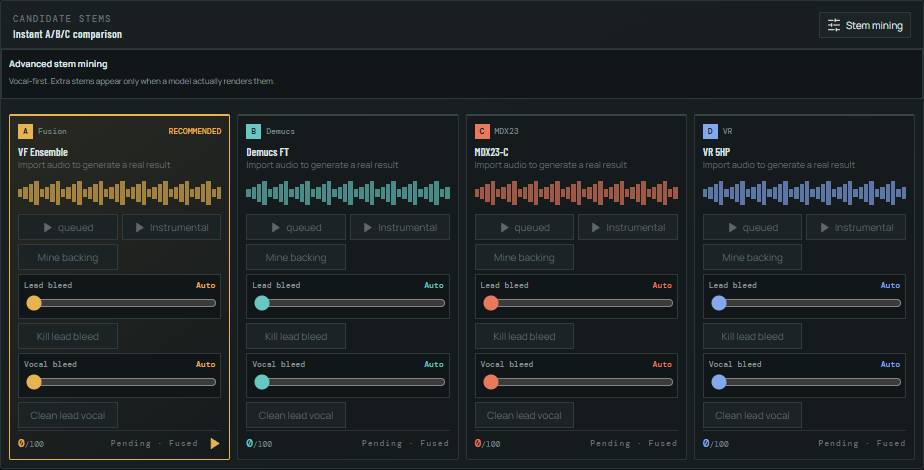Click Auto label beside blue Vocal bleed
The image size is (924, 470).
tap(890, 364)
